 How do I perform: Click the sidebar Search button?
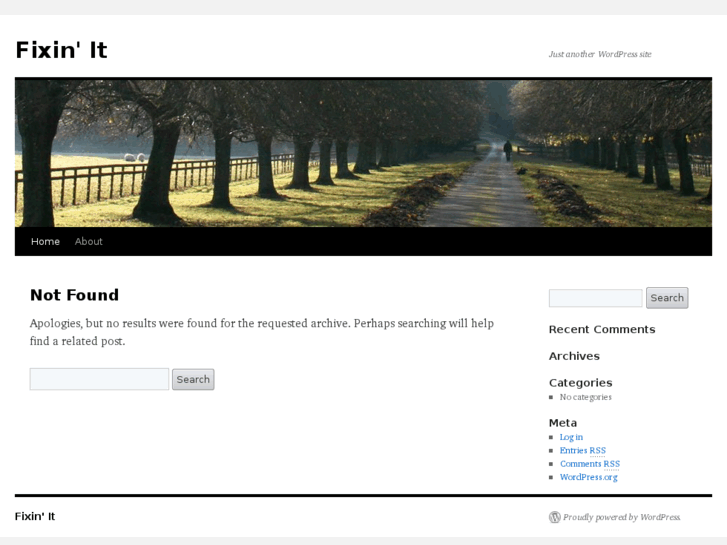pos(667,298)
